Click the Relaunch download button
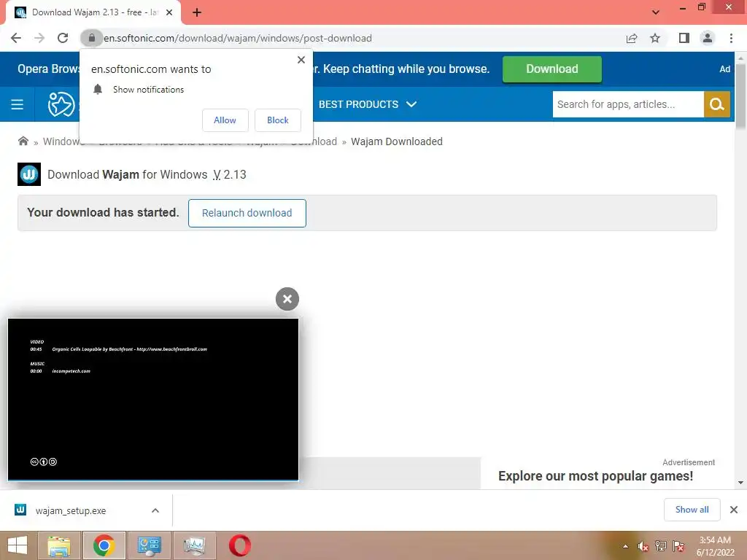 (247, 213)
